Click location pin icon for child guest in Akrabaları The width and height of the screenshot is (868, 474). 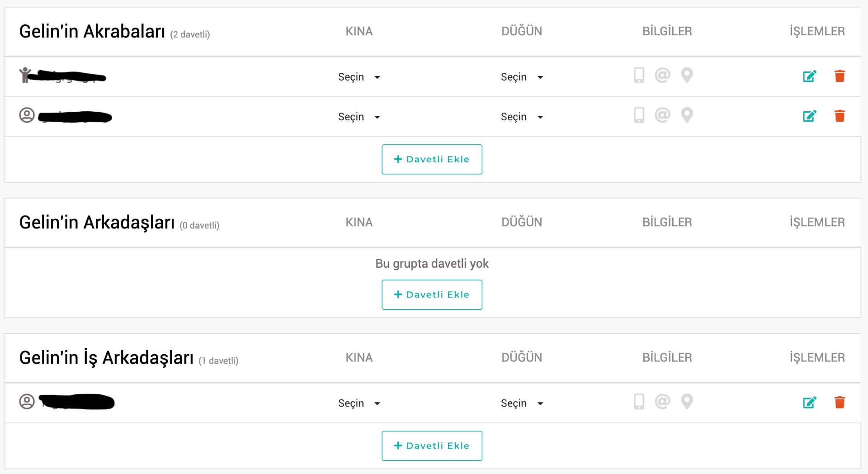pos(687,75)
